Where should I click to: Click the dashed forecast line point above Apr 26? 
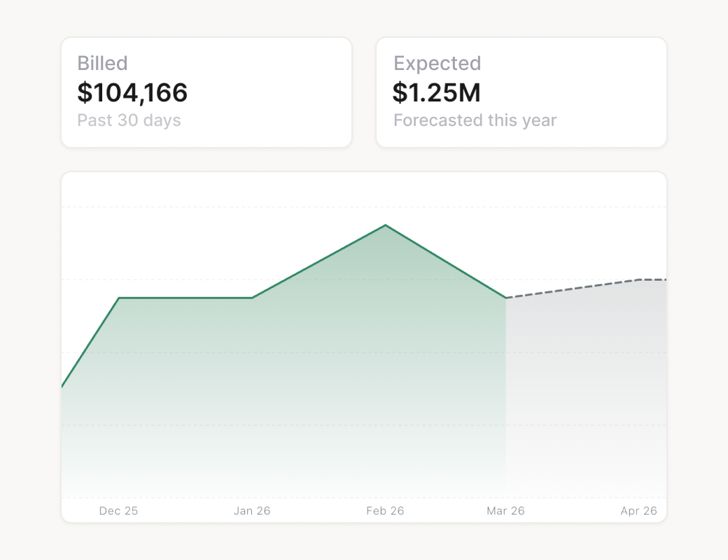[639, 280]
